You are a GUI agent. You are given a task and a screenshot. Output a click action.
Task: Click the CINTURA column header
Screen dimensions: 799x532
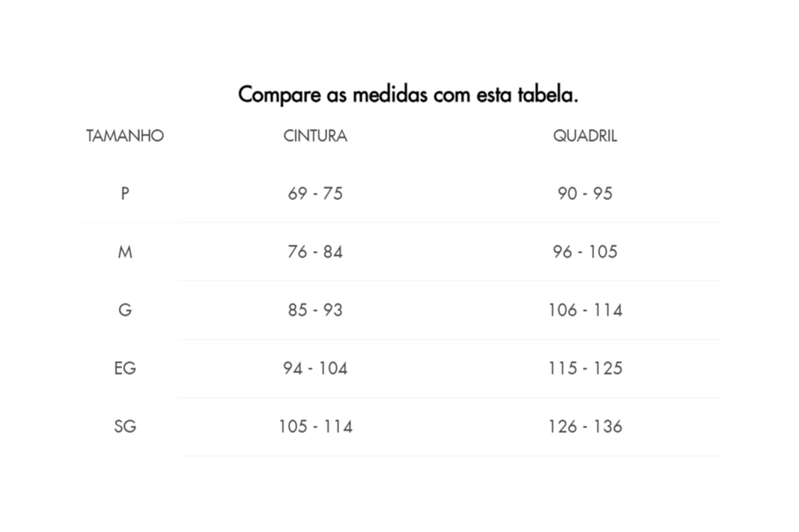(x=316, y=136)
